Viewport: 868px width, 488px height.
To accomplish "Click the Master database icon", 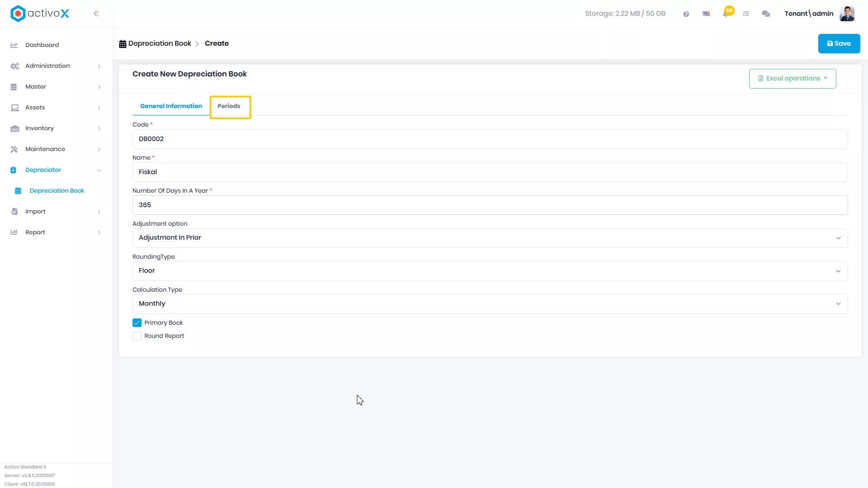I will pyautogui.click(x=14, y=87).
